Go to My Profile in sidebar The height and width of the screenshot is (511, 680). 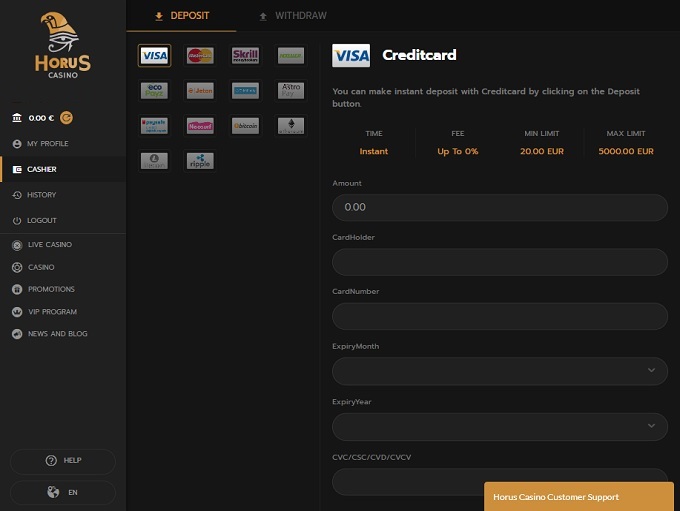tap(48, 144)
